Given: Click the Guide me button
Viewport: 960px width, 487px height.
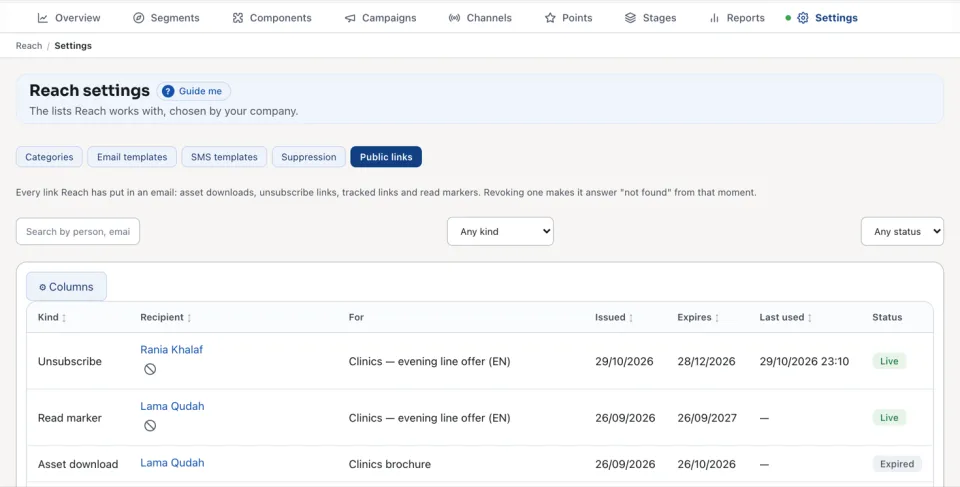Looking at the screenshot, I should [193, 91].
